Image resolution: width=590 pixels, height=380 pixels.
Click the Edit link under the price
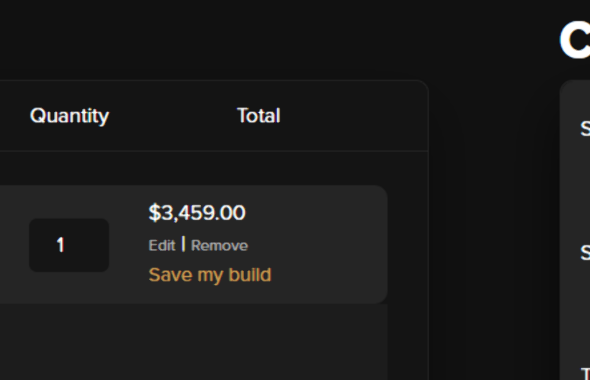(x=162, y=246)
